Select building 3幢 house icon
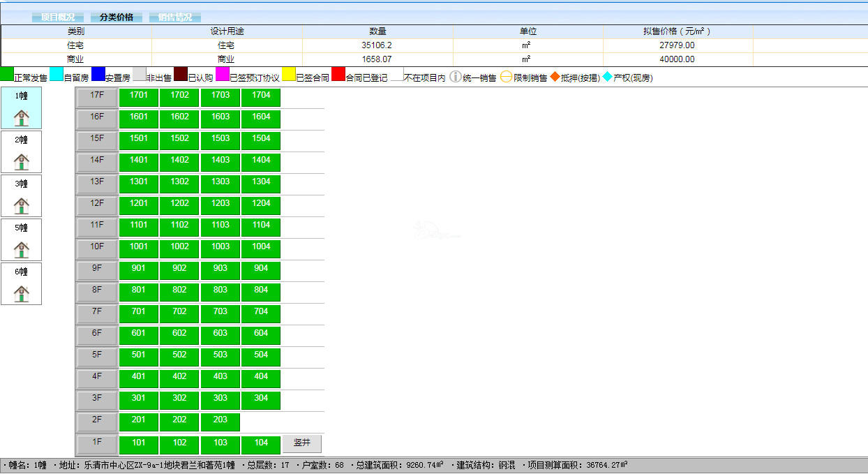Viewport: 868px width, 474px height. pyautogui.click(x=22, y=205)
